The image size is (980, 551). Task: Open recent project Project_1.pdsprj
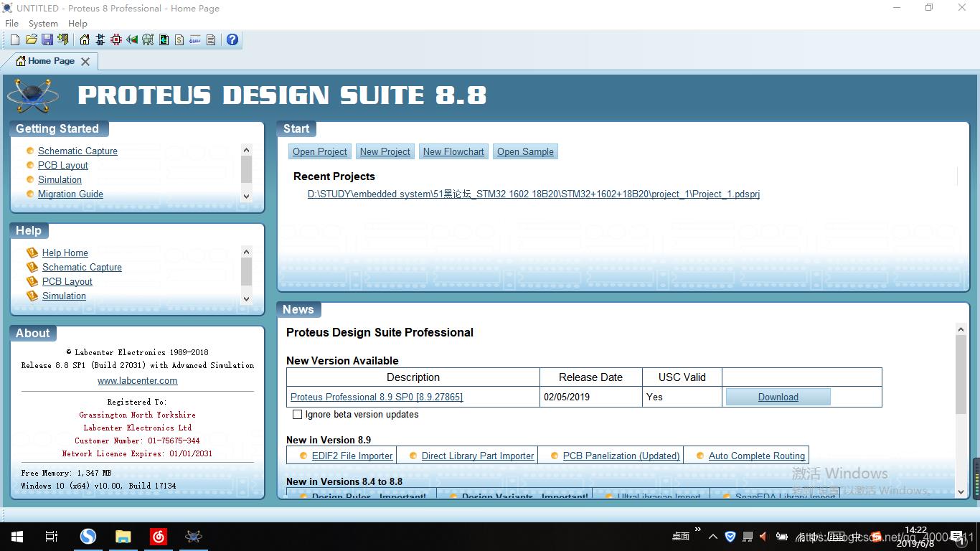click(534, 194)
